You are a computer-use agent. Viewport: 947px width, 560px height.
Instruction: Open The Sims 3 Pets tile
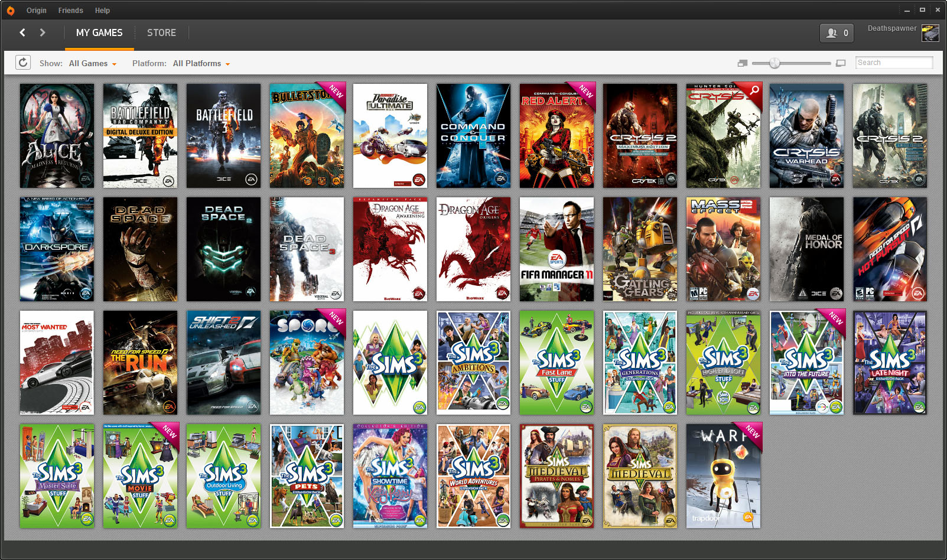coord(307,476)
